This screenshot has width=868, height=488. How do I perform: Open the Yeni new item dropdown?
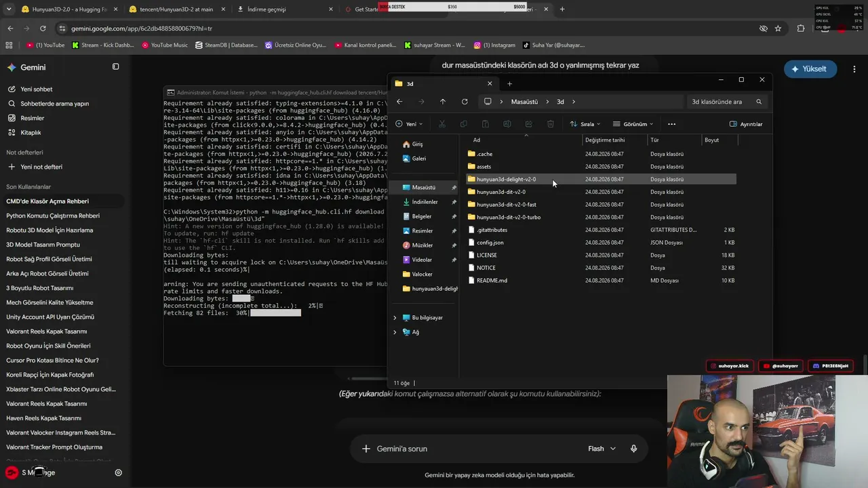409,124
